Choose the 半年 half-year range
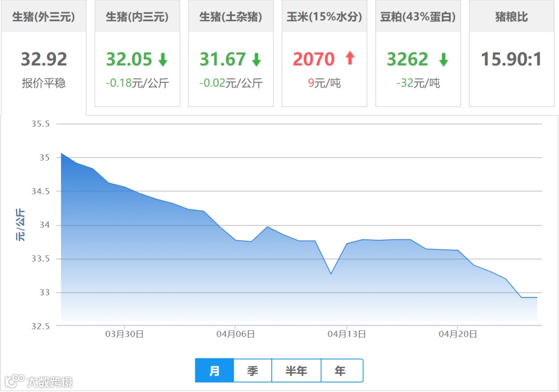559x392 pixels. pyautogui.click(x=296, y=371)
